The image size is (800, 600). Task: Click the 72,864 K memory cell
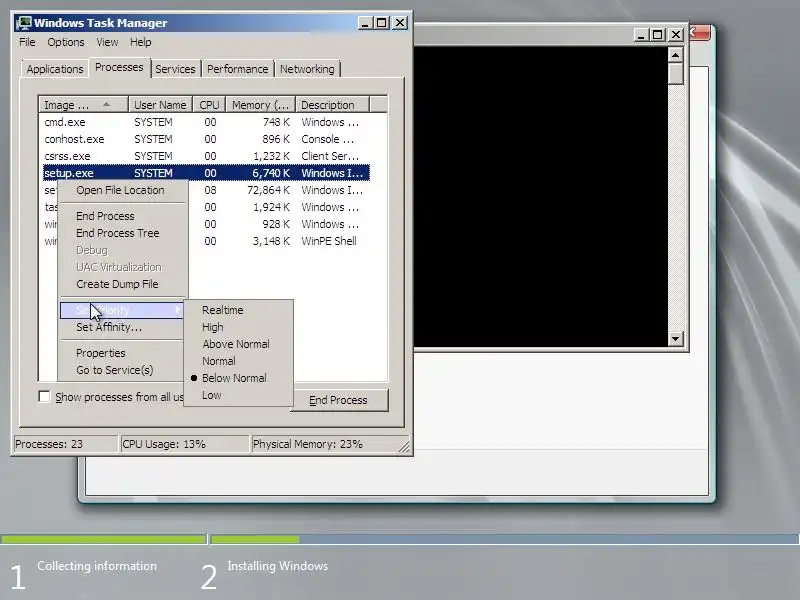[x=268, y=190]
